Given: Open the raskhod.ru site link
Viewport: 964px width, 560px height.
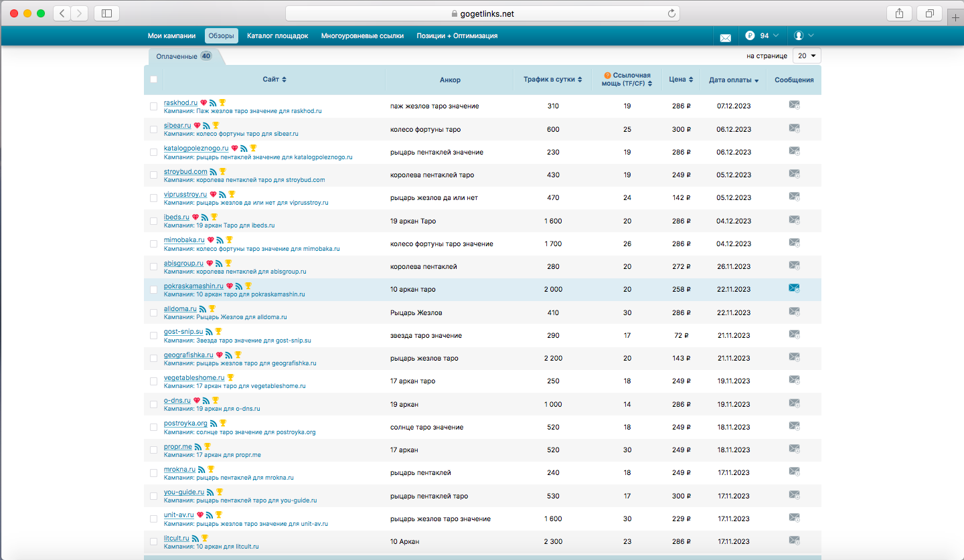Looking at the screenshot, I should tap(181, 102).
